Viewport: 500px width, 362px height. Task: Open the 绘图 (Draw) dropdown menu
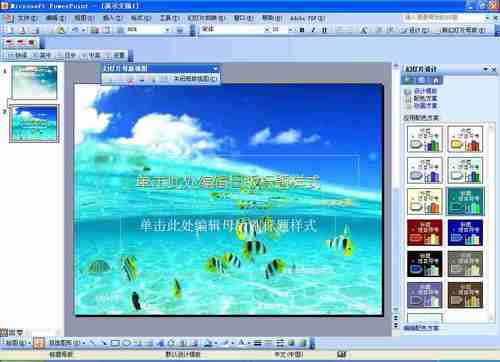pyautogui.click(x=18, y=342)
